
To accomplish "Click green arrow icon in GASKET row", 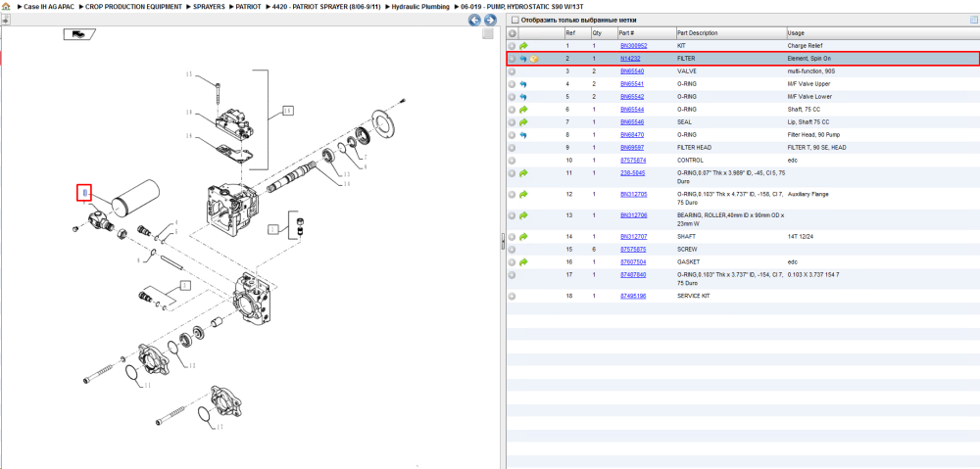I will [x=523, y=262].
